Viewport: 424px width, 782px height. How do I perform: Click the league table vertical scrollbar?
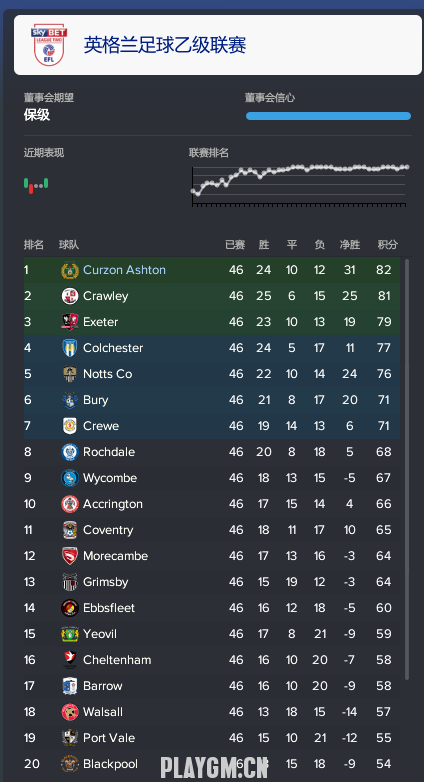pos(407,469)
